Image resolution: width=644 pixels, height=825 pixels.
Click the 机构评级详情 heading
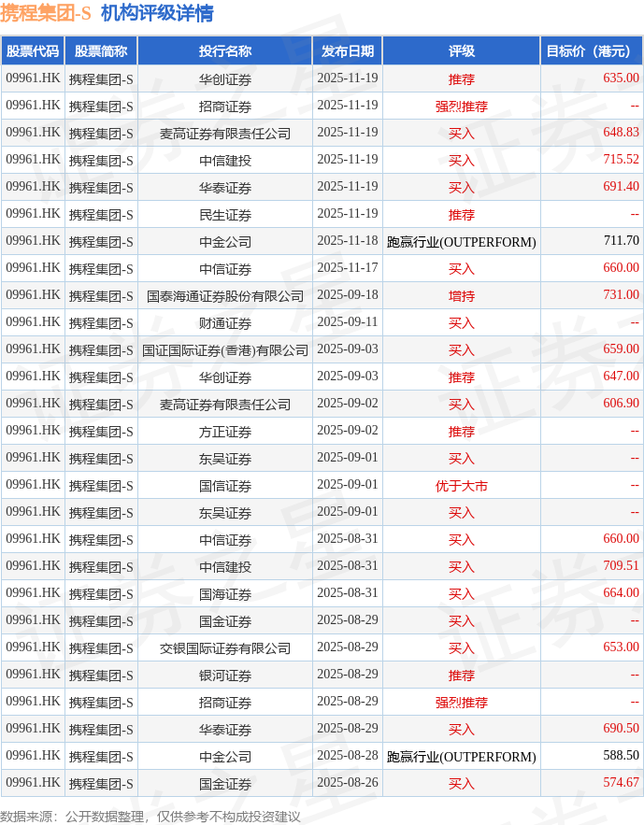[x=157, y=13]
